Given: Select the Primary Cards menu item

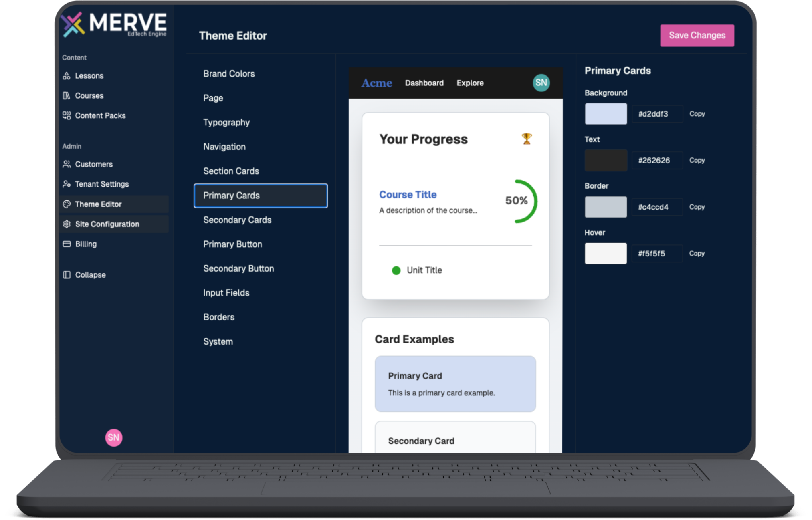Looking at the screenshot, I should coord(261,195).
